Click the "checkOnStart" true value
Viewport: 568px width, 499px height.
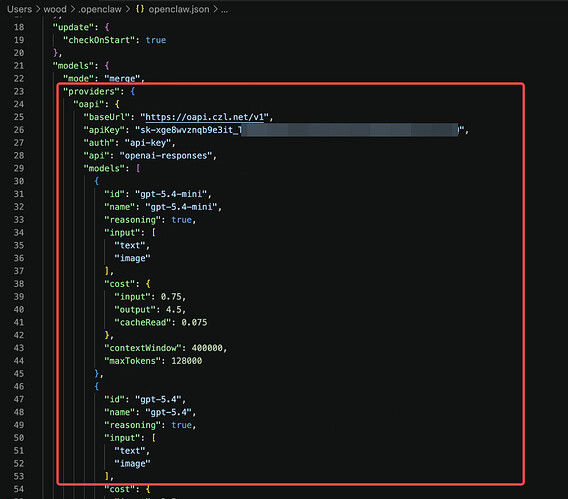click(156, 40)
